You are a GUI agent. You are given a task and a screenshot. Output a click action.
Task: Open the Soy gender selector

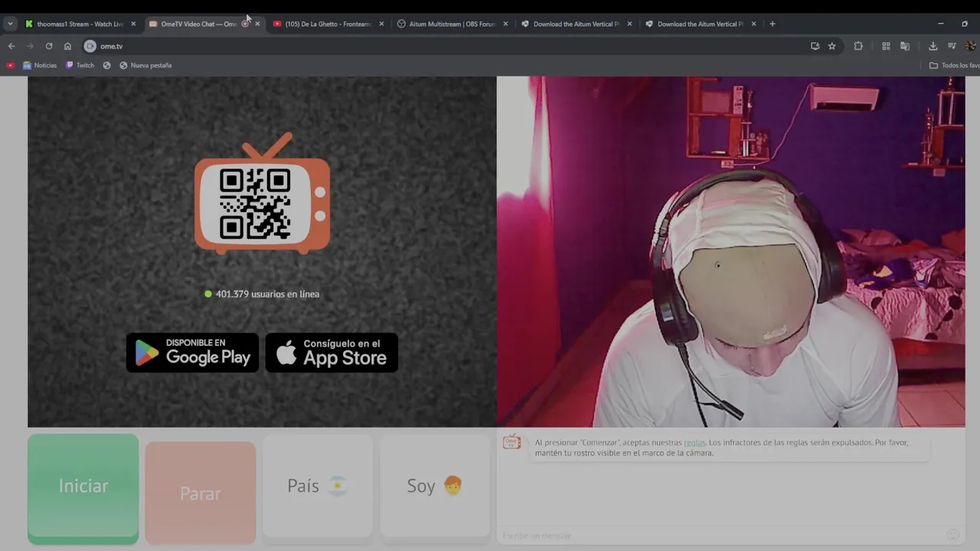[435, 486]
